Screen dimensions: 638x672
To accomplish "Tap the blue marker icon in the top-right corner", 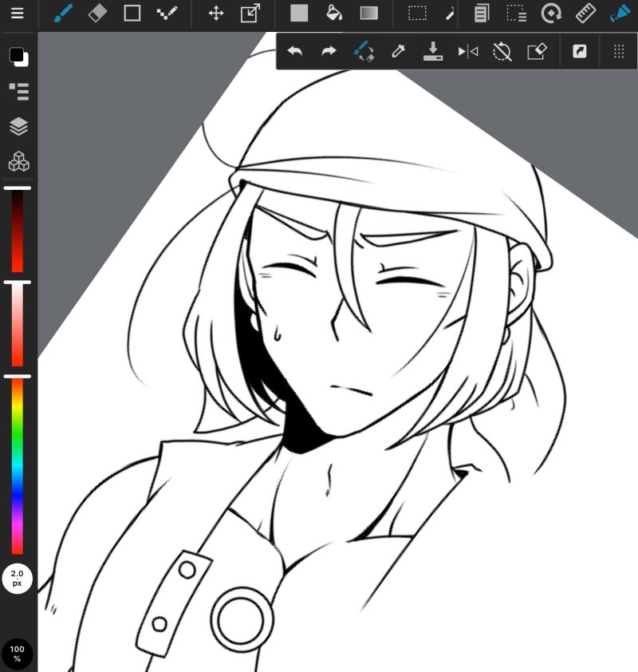I will click(x=620, y=13).
